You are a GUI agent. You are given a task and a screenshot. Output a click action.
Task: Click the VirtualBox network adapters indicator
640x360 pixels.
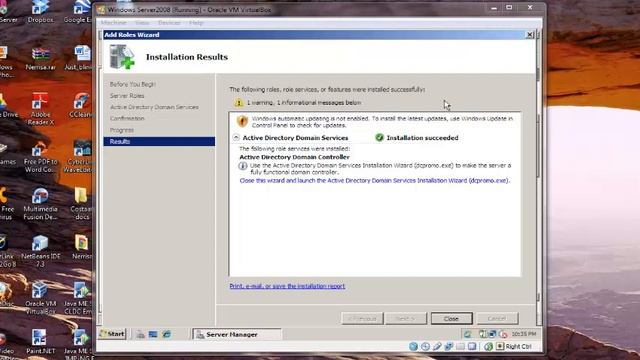click(449, 347)
